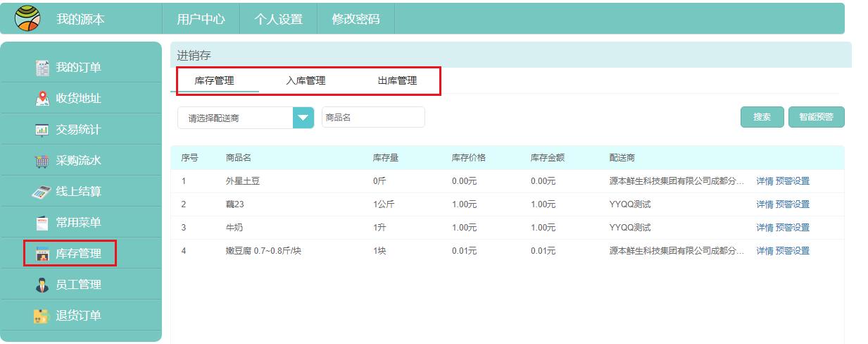Select the 牛奶 product name cell
The image size is (868, 344).
[x=234, y=228]
